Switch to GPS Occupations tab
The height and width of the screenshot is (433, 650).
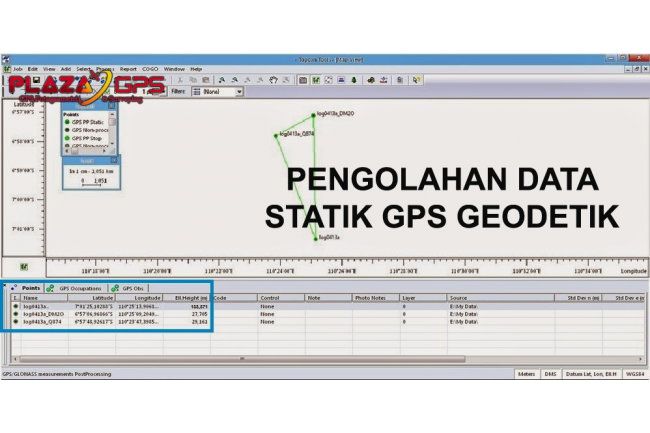pos(79,288)
